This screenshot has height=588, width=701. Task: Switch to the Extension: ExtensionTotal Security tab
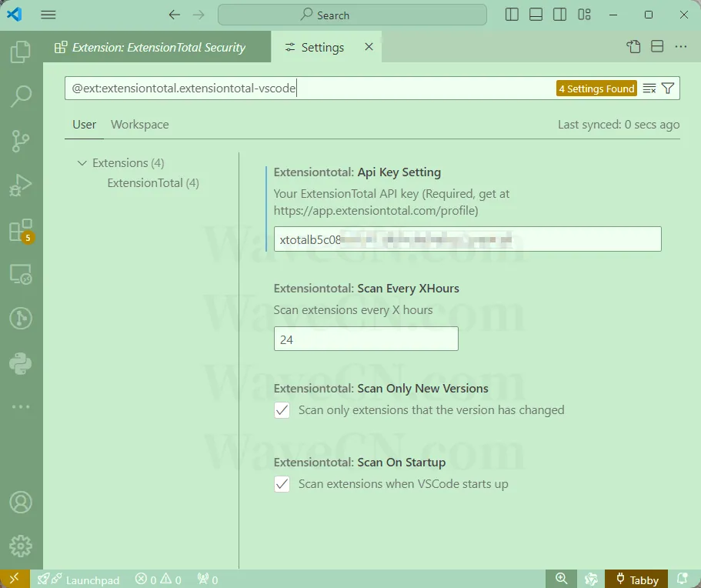[158, 47]
